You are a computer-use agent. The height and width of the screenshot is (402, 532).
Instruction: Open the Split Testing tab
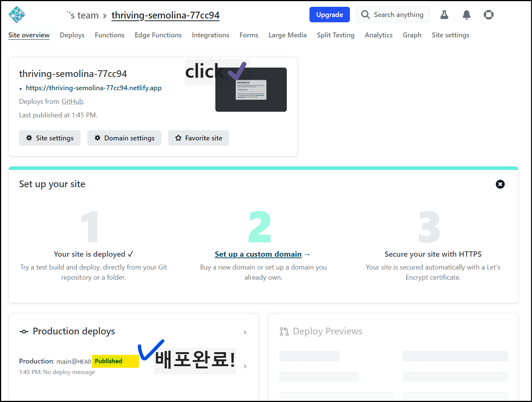pos(336,35)
